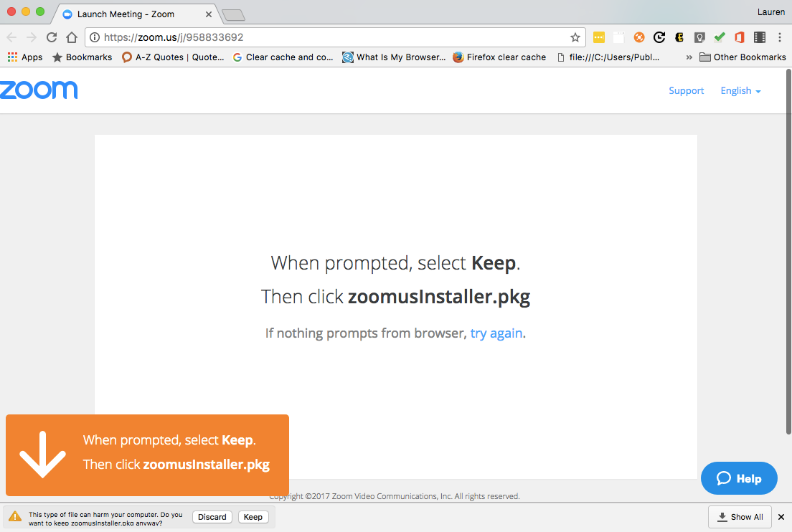This screenshot has height=532, width=792.
Task: Click the address bar URL field
Action: [330, 37]
